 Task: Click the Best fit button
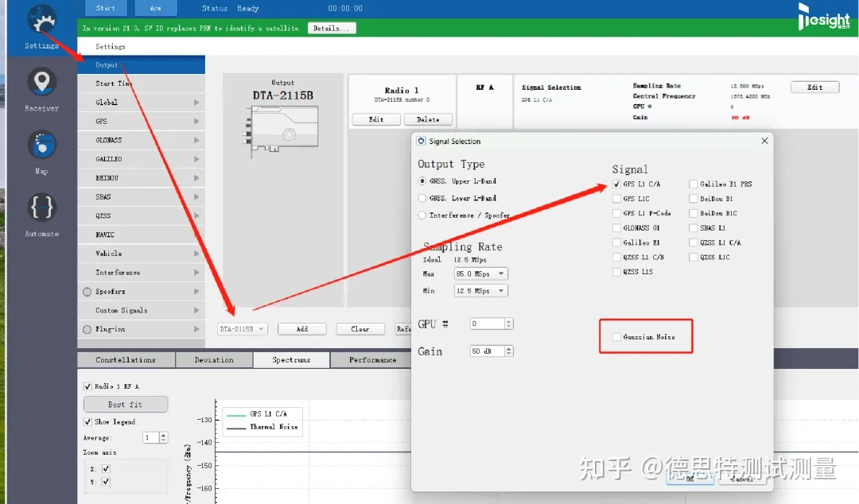pos(126,405)
